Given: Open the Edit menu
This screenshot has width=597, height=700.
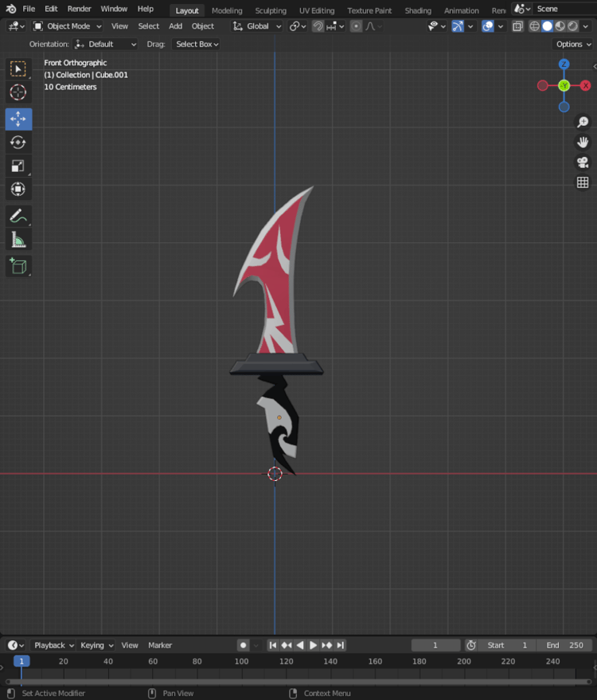Looking at the screenshot, I should pyautogui.click(x=51, y=9).
